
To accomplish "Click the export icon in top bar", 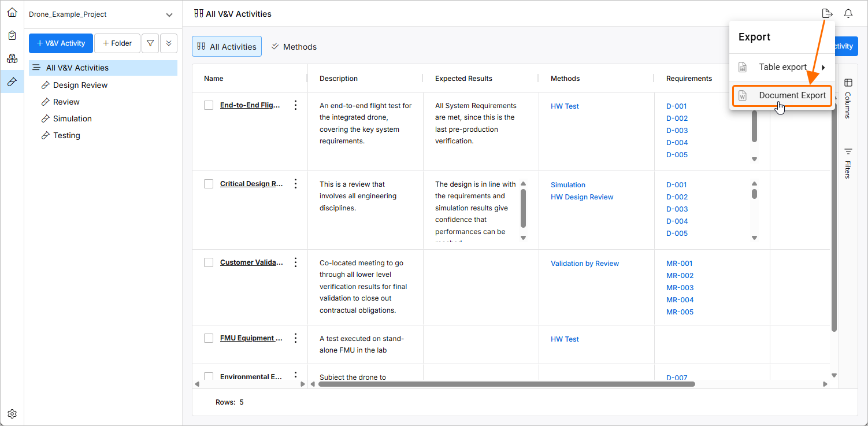I will tap(827, 14).
